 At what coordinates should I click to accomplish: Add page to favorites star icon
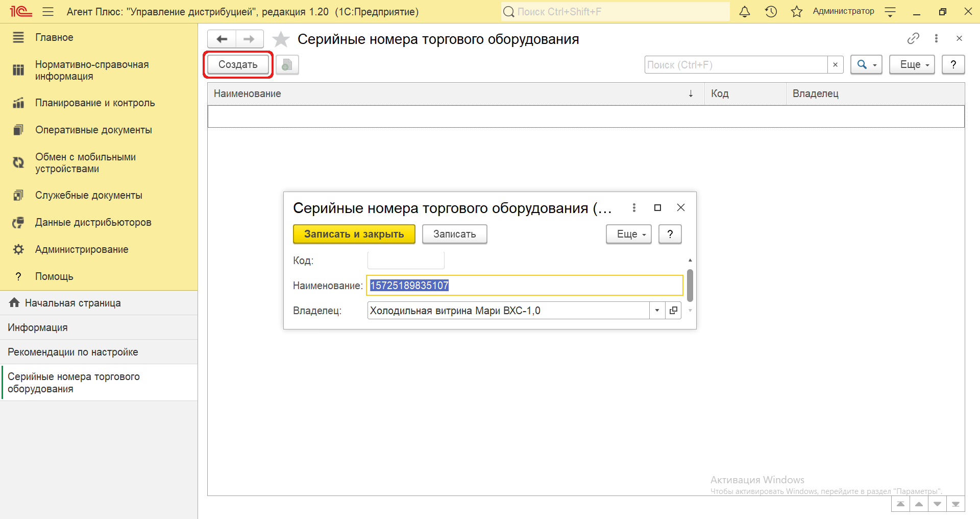point(281,39)
